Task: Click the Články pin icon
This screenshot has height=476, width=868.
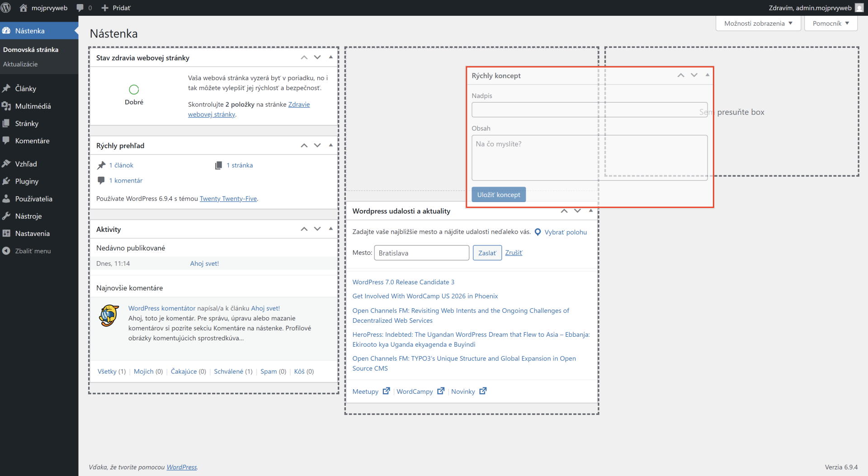Action: click(x=6, y=89)
